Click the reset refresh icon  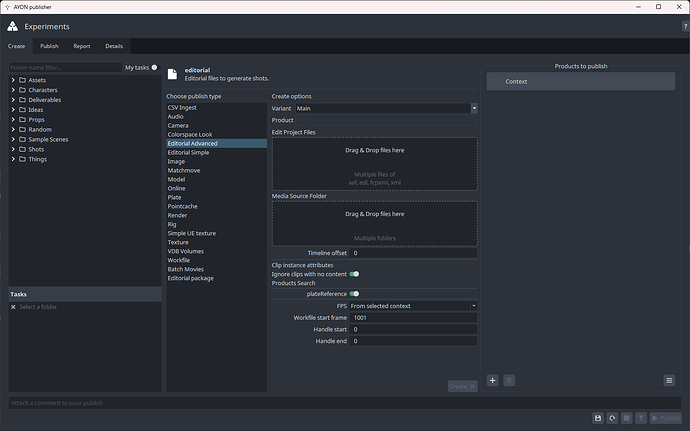(x=612, y=418)
